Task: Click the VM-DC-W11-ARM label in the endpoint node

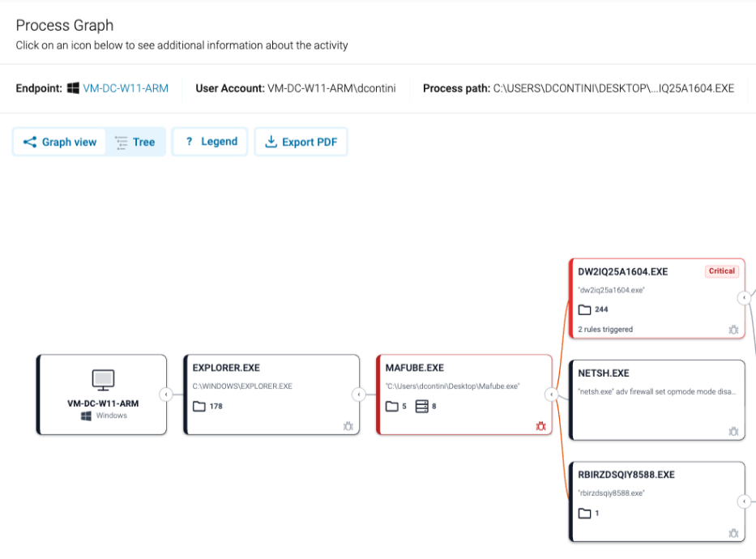Action: pos(103,403)
